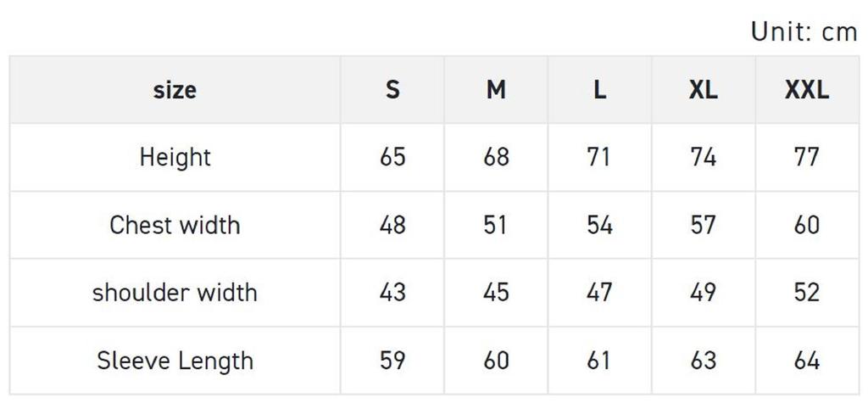868x403 pixels.
Task: Click Sleeve Length value 60 for M
Action: point(496,361)
